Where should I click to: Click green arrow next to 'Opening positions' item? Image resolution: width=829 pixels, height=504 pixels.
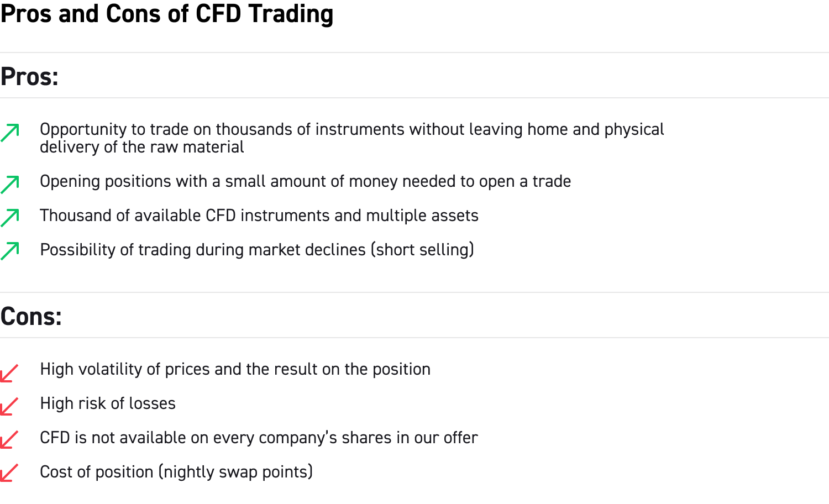(x=10, y=185)
